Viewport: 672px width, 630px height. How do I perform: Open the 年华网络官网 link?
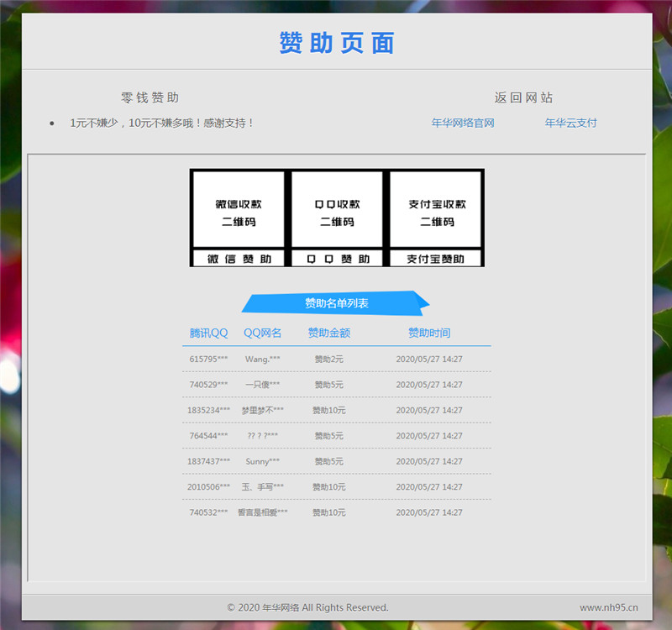[461, 123]
